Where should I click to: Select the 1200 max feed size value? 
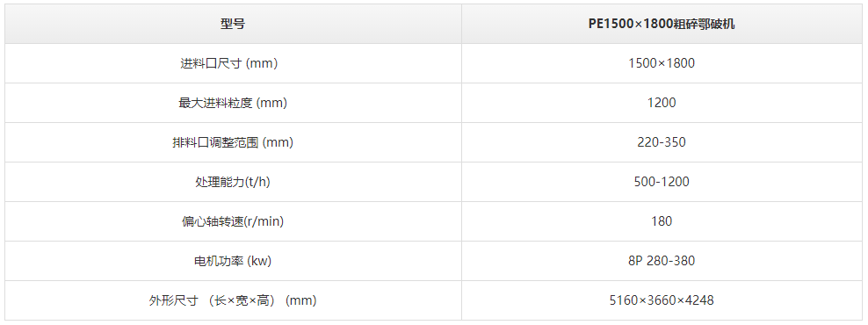tap(662, 103)
